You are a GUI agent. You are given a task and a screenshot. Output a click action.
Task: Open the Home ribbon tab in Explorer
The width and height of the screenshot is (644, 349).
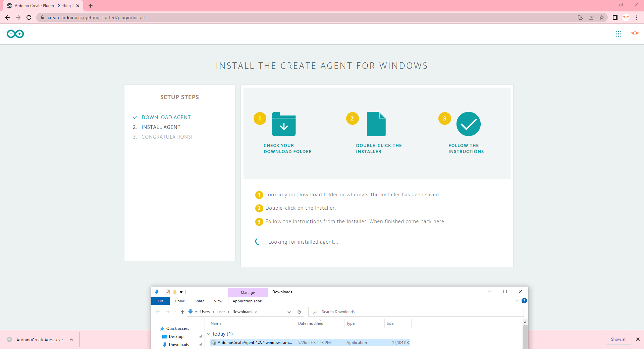tap(180, 301)
